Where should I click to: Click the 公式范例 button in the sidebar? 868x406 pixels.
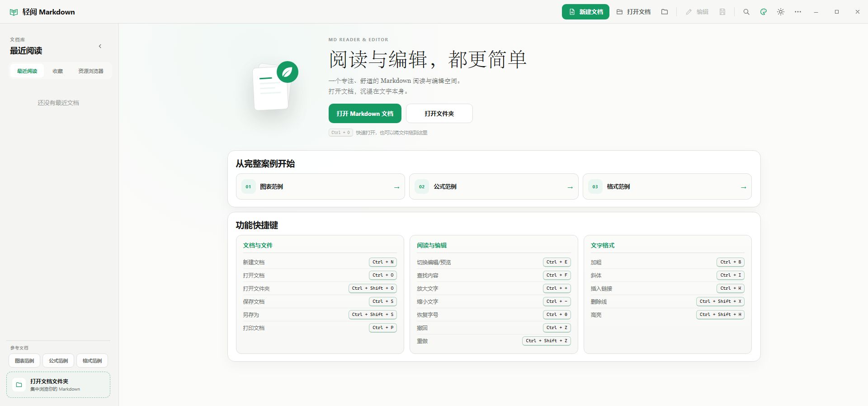(x=58, y=361)
